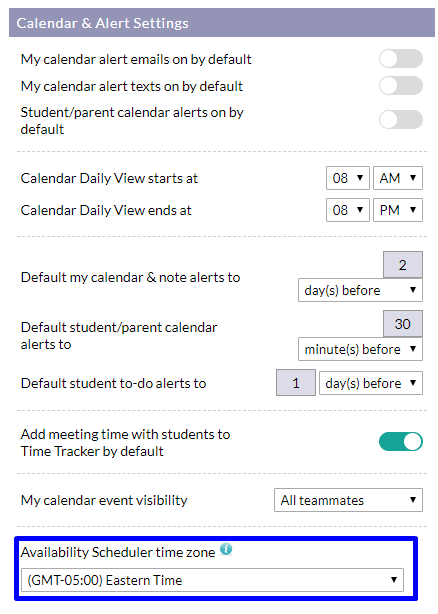438x614 pixels.
Task: Open the Eastern Time zone dropdown
Action: (x=212, y=580)
